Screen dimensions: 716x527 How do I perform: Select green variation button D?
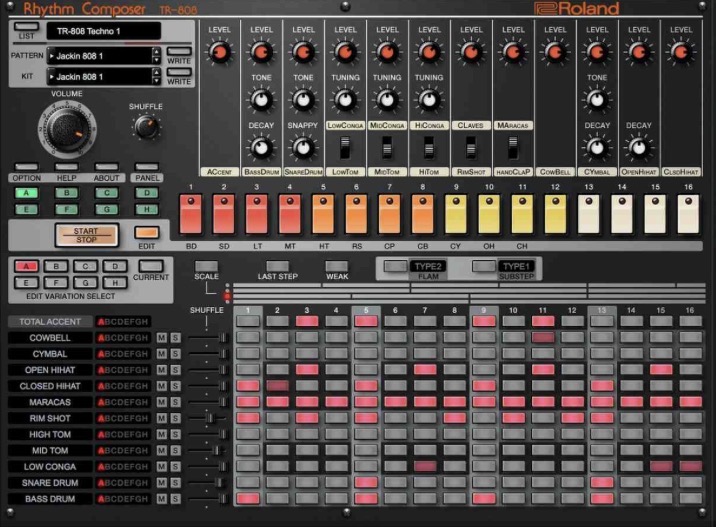tap(147, 193)
